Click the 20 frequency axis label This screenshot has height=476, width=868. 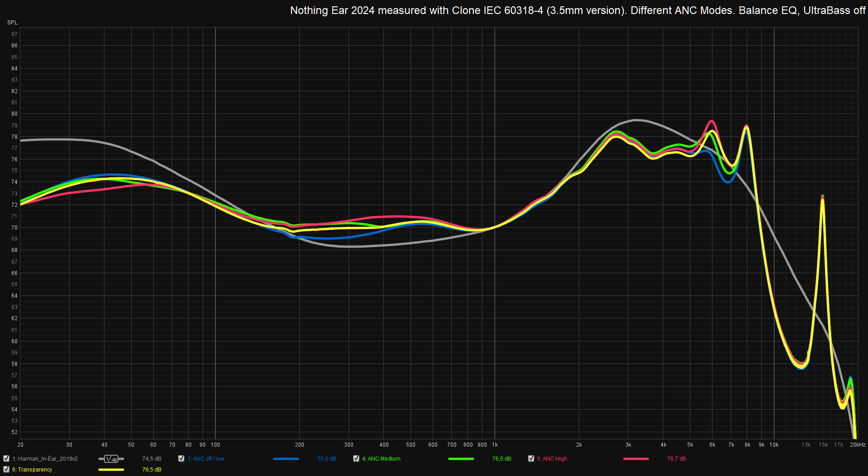[x=20, y=445]
